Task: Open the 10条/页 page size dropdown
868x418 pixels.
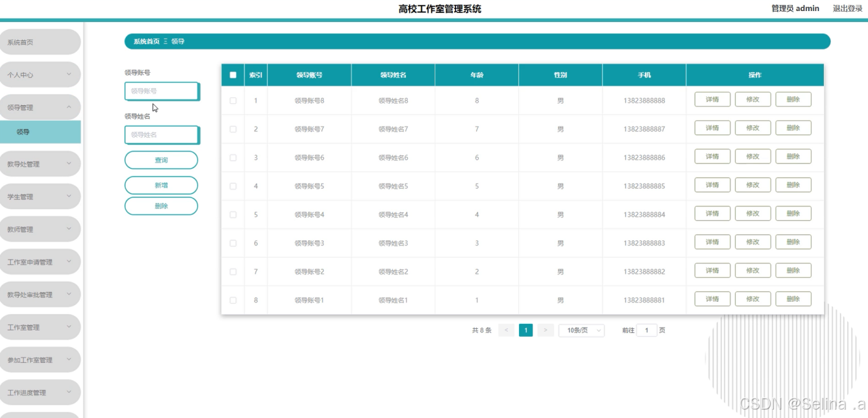Action: 581,330
